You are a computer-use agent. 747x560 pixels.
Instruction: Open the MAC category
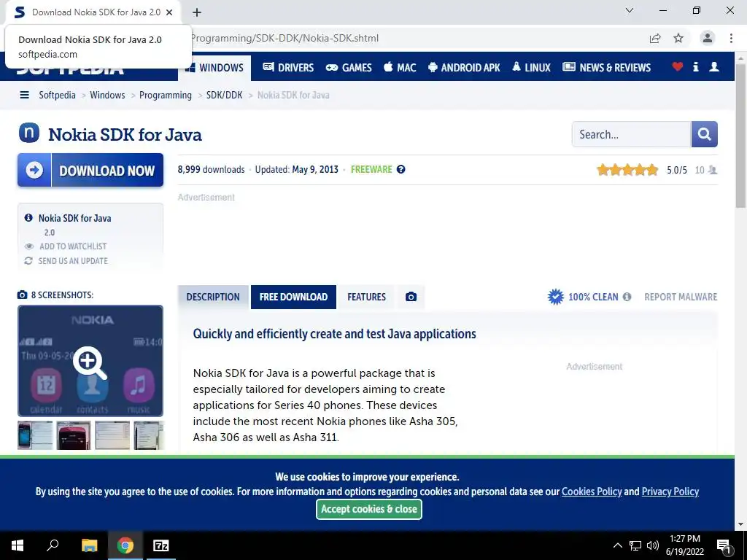(400, 68)
